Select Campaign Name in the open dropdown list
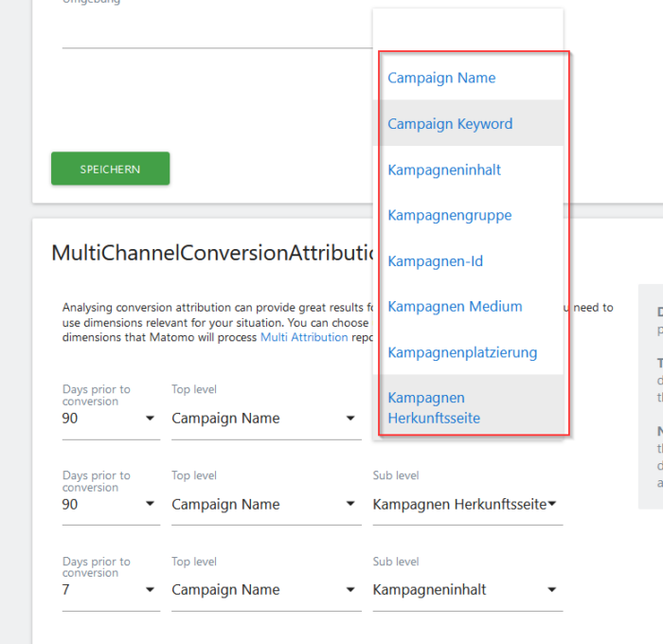 click(468, 78)
